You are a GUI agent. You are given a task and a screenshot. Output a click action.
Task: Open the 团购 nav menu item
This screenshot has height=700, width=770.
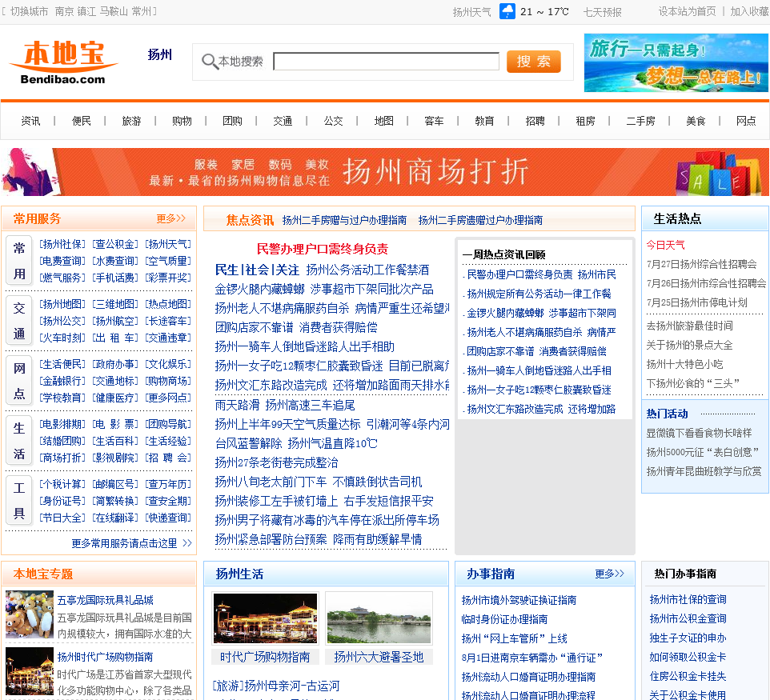[232, 121]
